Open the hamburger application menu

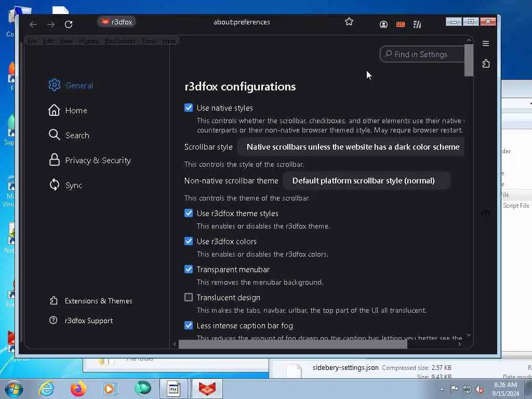coord(486,44)
